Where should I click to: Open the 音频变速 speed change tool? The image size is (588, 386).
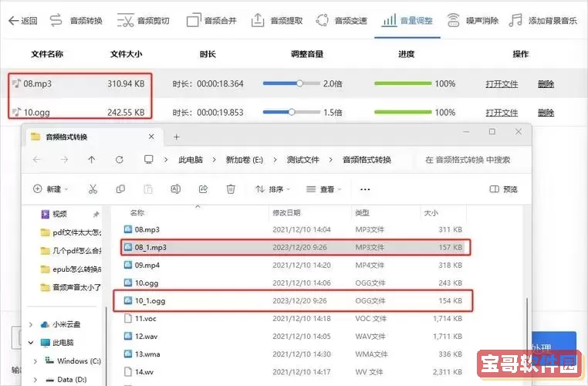[x=342, y=20]
